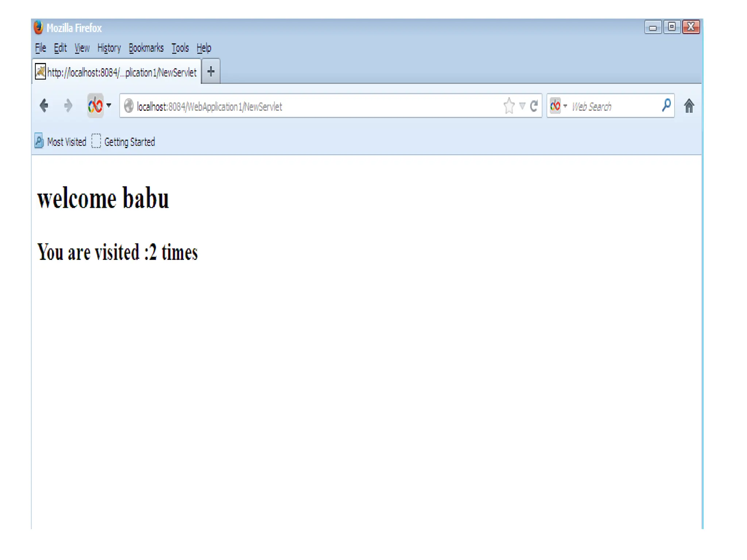The image size is (747, 560).
Task: Open the Bookmarks menu
Action: click(x=146, y=48)
